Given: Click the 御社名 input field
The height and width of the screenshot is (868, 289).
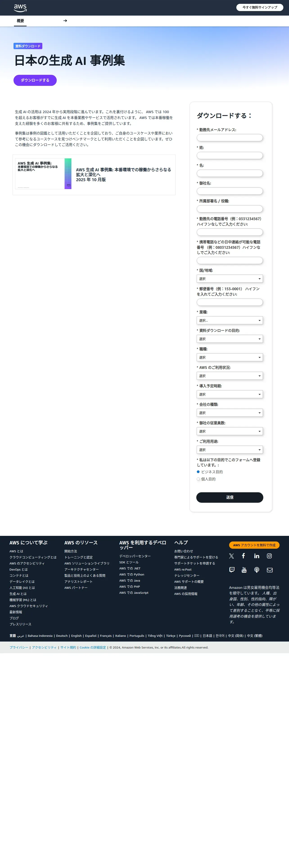Looking at the screenshot, I should pos(230,191).
